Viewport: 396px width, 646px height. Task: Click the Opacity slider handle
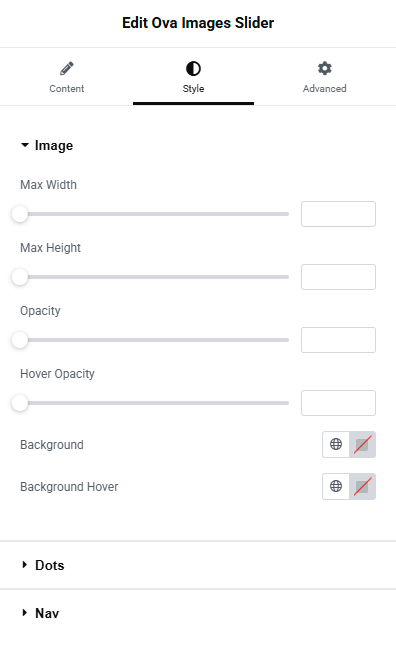(x=19, y=340)
